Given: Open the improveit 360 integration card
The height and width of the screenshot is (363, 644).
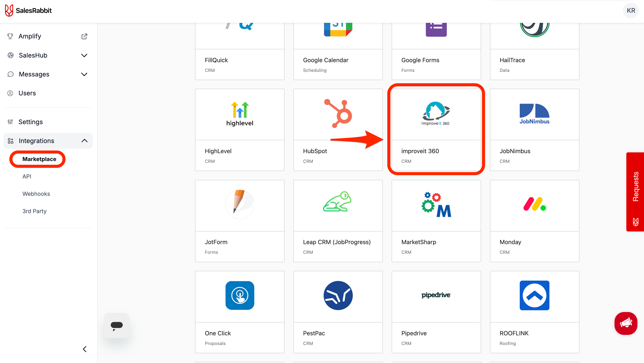Looking at the screenshot, I should pyautogui.click(x=436, y=130).
